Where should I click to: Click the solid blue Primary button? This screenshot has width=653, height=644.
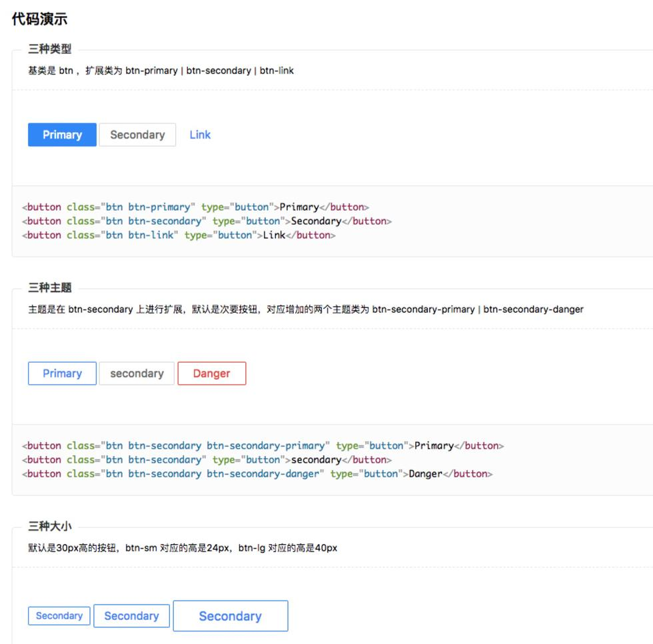point(62,135)
